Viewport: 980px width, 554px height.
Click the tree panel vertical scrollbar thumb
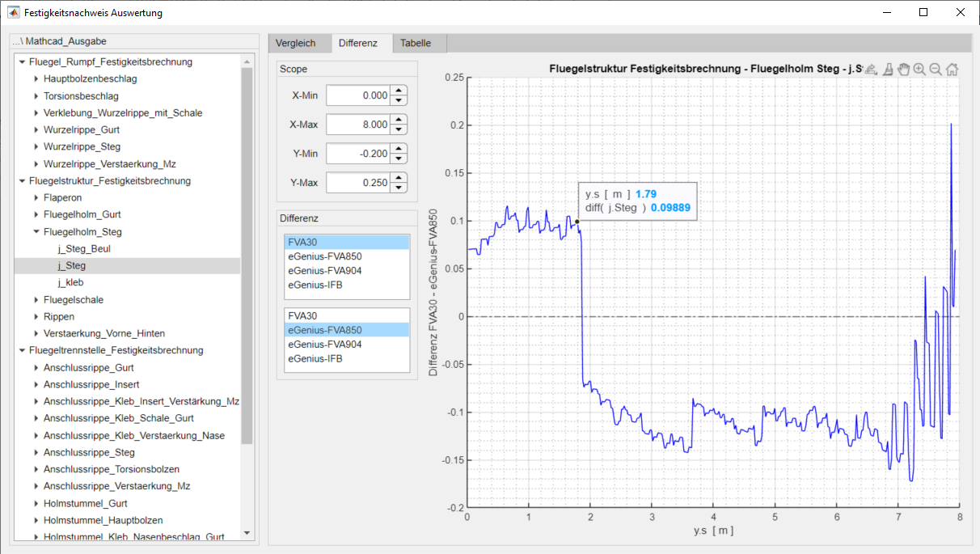pos(247,255)
